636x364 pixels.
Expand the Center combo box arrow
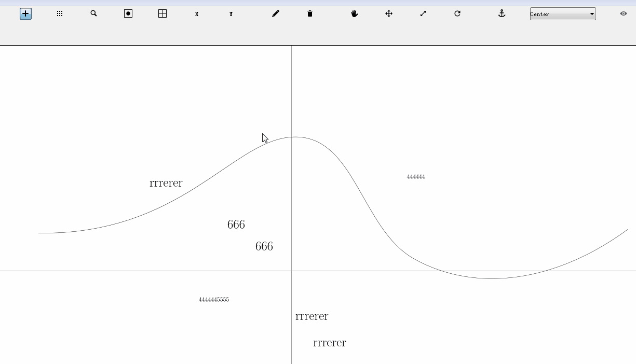pyautogui.click(x=591, y=14)
